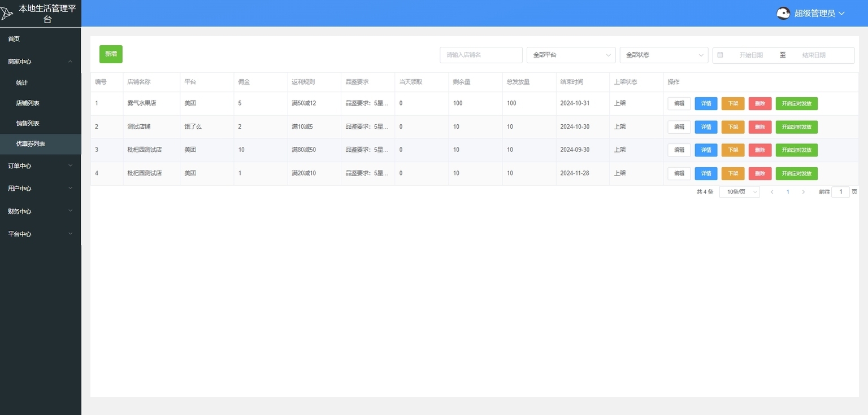Expand the 平台中心 sidebar menu
Image resolution: width=868 pixels, height=415 pixels.
[x=41, y=234]
